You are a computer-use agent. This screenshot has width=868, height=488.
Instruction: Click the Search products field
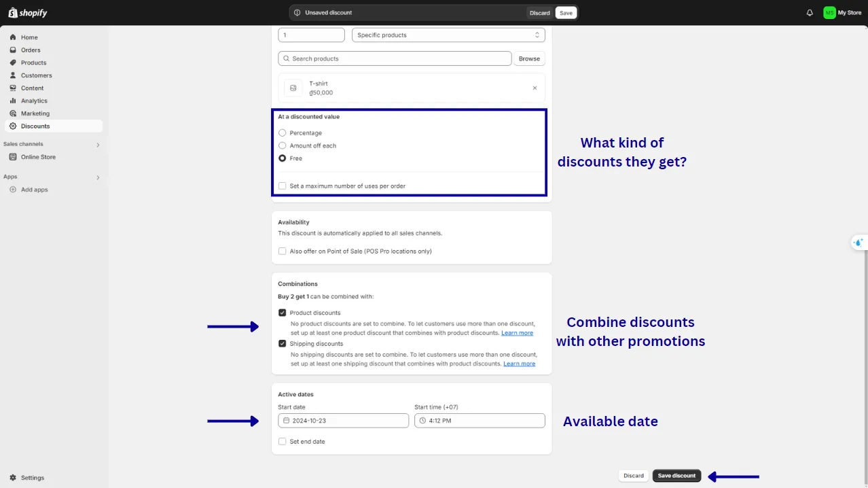click(x=395, y=59)
